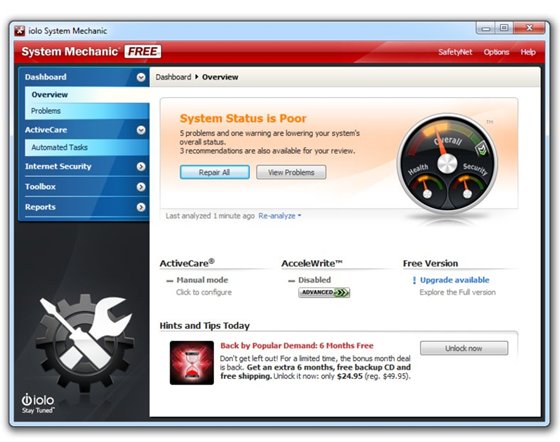Expand the Toolbox section arrow
Image resolution: width=560 pixels, height=442 pixels.
141,187
